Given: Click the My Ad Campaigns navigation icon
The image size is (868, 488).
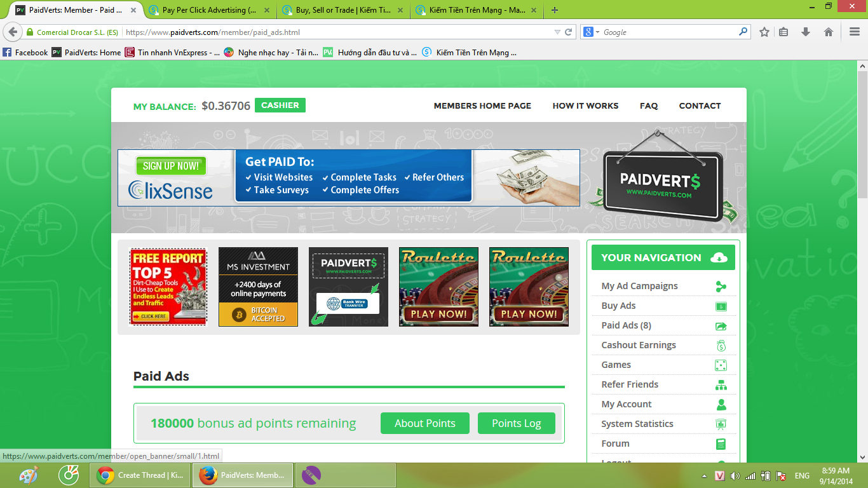Looking at the screenshot, I should (721, 287).
